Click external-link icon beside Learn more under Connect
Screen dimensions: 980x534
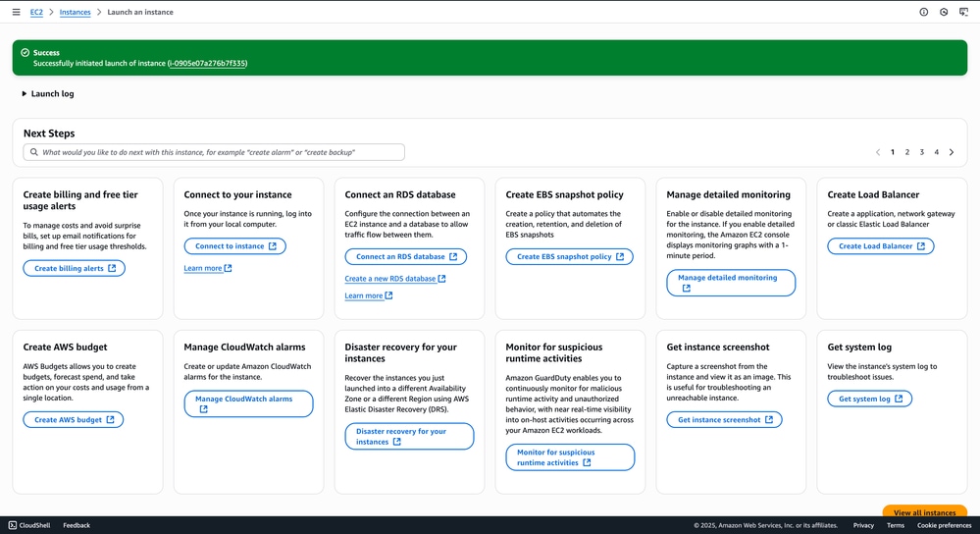[x=229, y=268]
